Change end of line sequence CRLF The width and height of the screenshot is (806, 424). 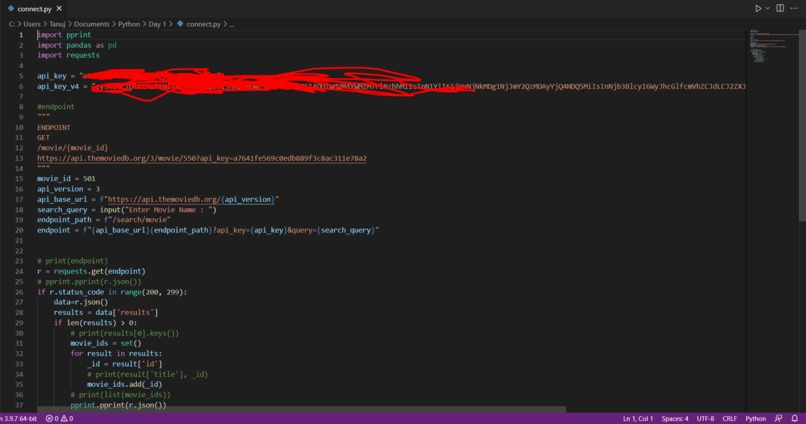(729, 418)
